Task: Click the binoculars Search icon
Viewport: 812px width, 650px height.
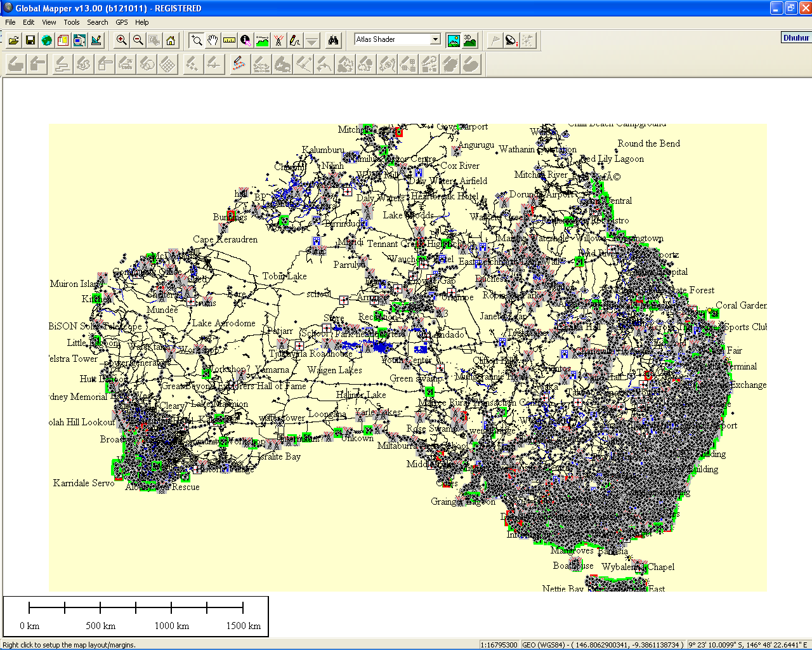Action: click(333, 41)
